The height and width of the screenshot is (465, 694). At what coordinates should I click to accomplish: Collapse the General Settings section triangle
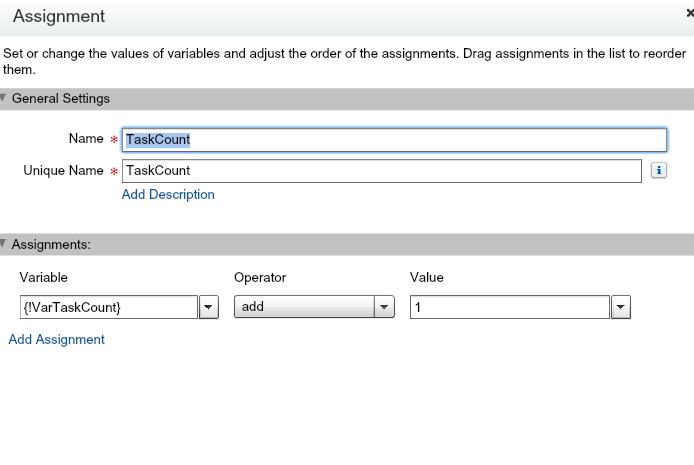[x=4, y=99]
